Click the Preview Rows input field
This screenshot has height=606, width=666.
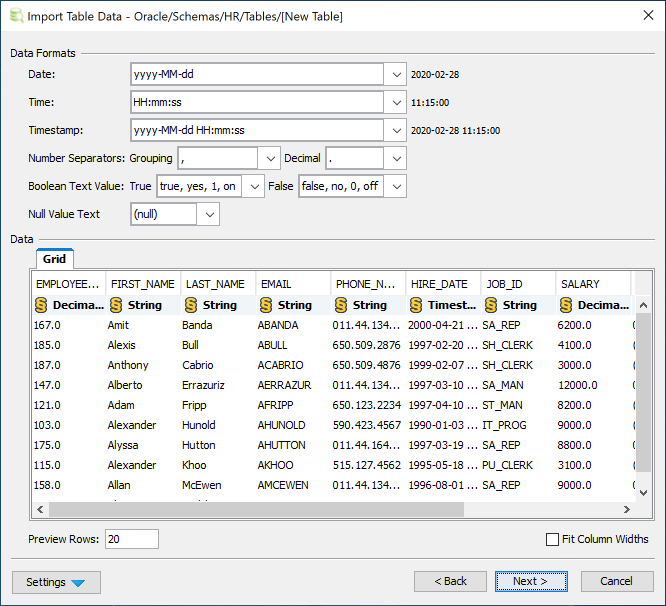[131, 539]
